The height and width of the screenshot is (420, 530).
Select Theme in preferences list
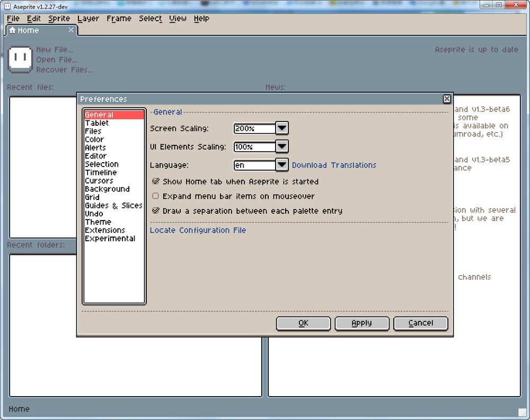point(114,222)
